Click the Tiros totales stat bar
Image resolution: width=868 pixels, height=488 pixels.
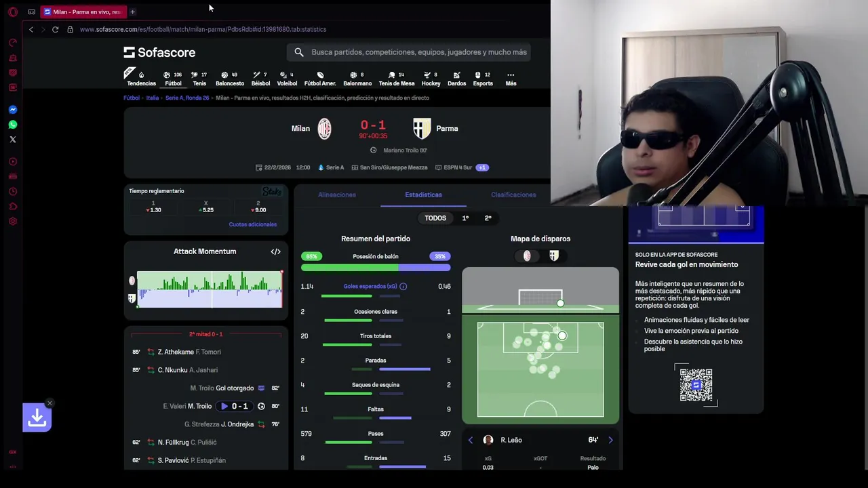tap(376, 344)
